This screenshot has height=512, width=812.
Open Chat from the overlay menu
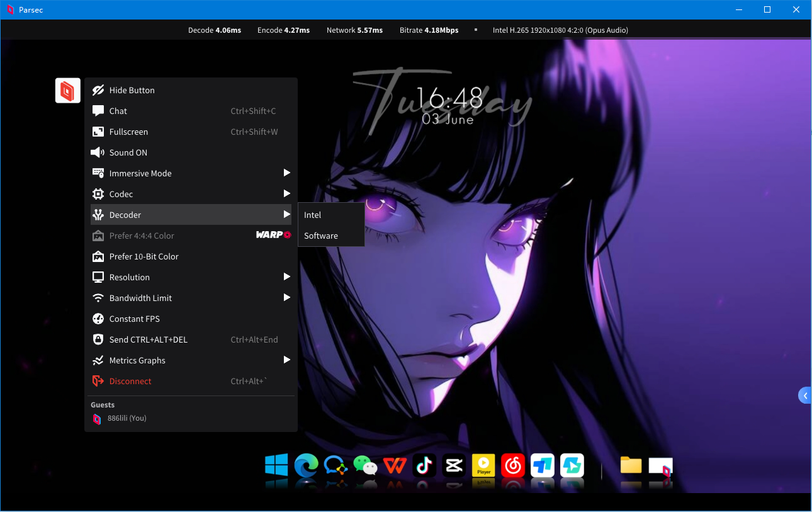coord(191,111)
